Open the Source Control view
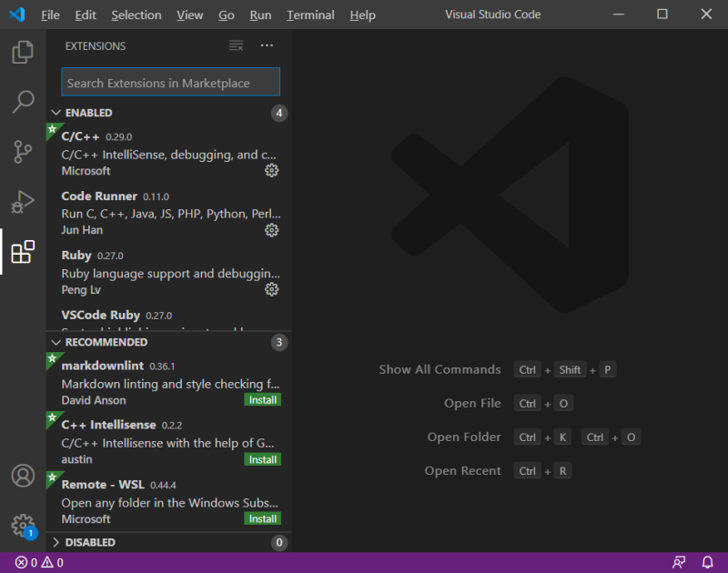The image size is (728, 573). click(x=23, y=152)
